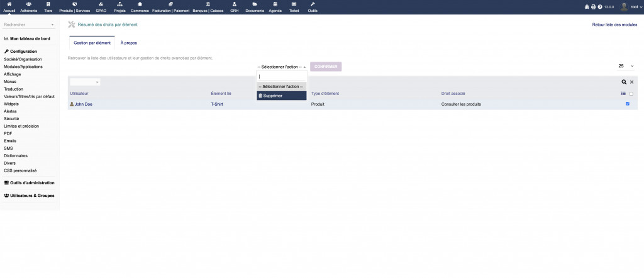Switch to the À propos tab
Viewport: 644px width, 278px height.
tap(128, 43)
